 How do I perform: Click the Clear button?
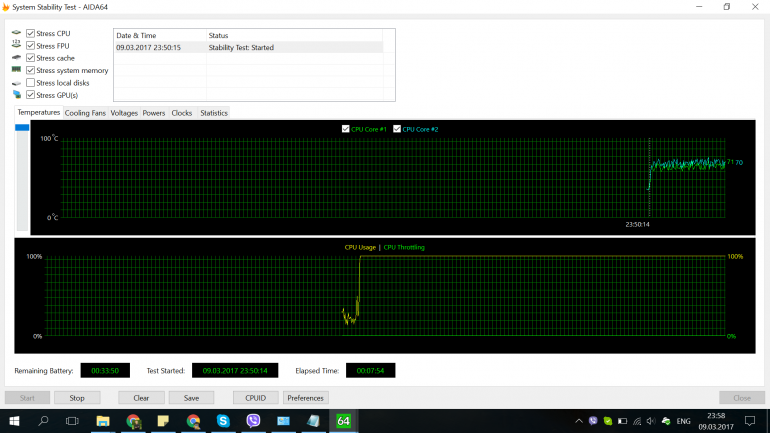coord(141,398)
